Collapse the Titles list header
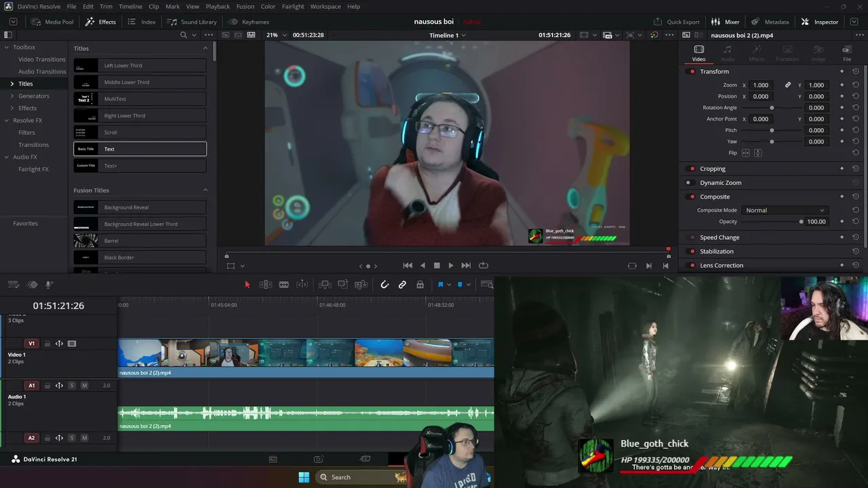Viewport: 868px width, 488px height. 205,48
